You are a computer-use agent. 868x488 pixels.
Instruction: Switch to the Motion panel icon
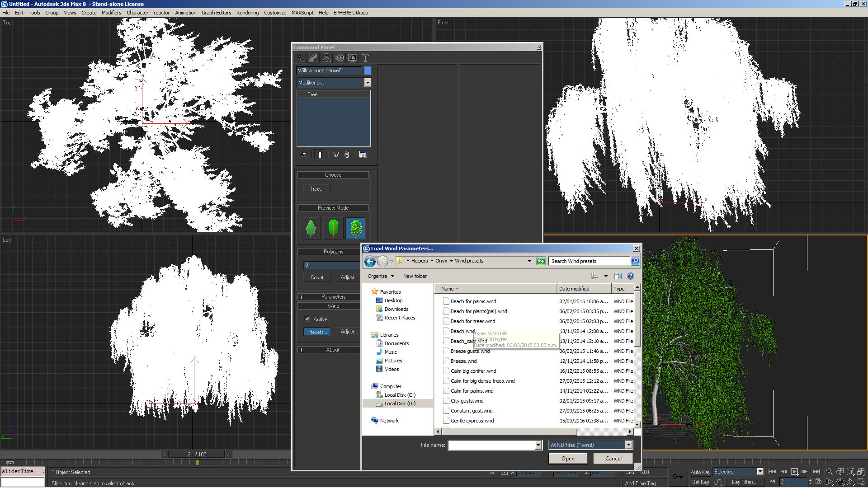340,58
